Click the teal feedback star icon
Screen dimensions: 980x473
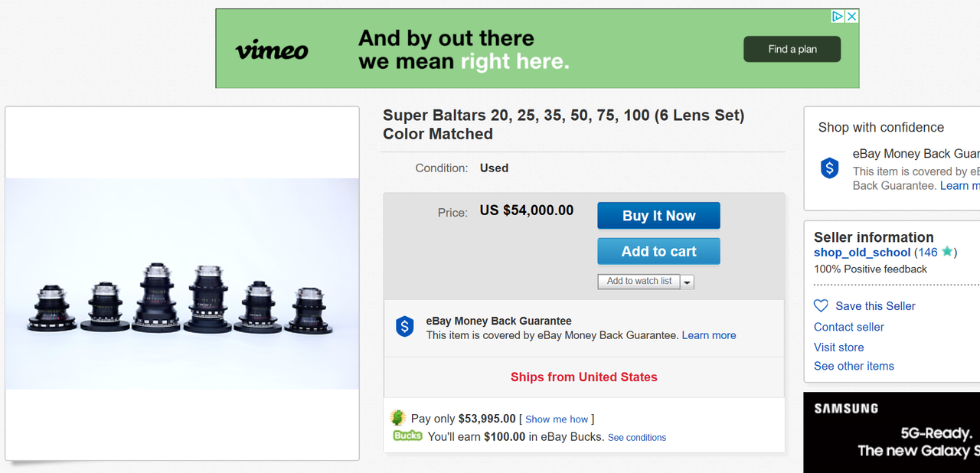pos(947,252)
